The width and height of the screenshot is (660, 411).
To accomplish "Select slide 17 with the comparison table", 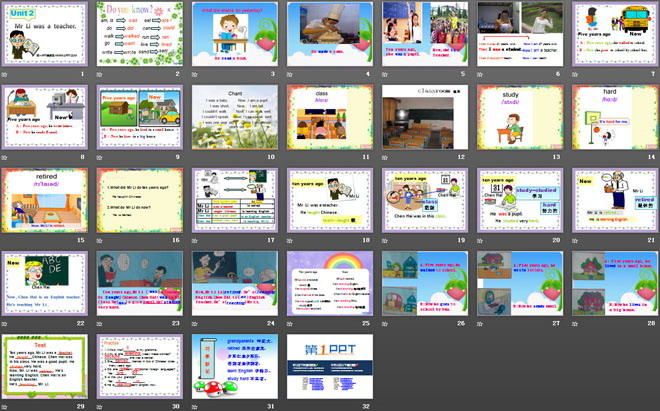I will (235, 200).
